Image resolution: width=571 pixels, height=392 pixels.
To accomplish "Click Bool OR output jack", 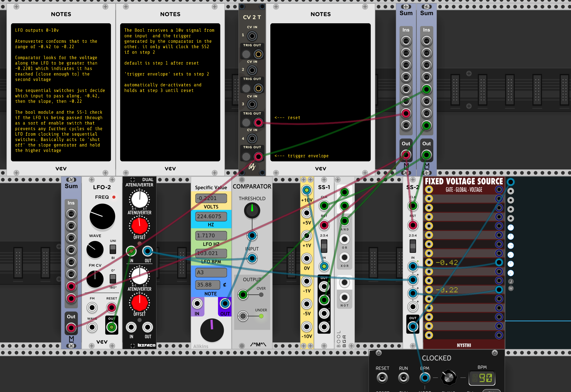I will (344, 239).
